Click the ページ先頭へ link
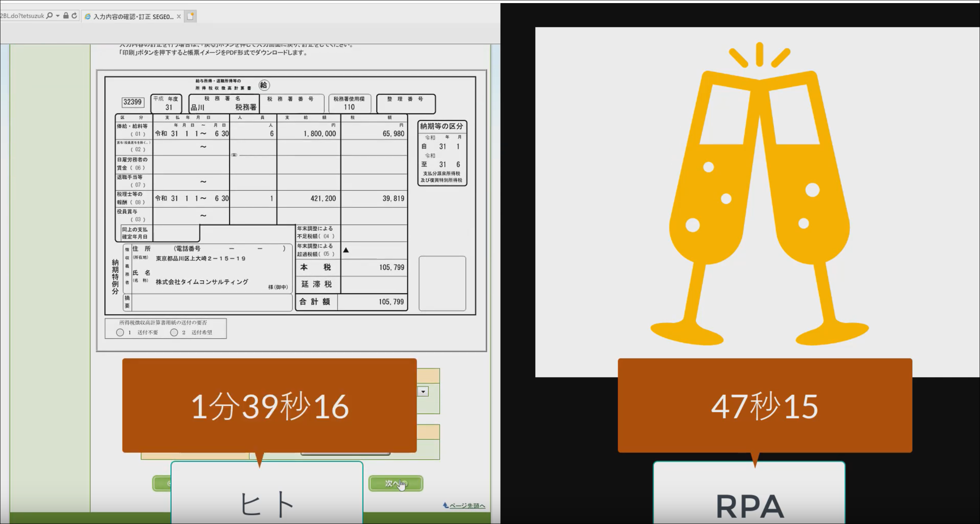Image resolution: width=980 pixels, height=524 pixels. (x=467, y=506)
